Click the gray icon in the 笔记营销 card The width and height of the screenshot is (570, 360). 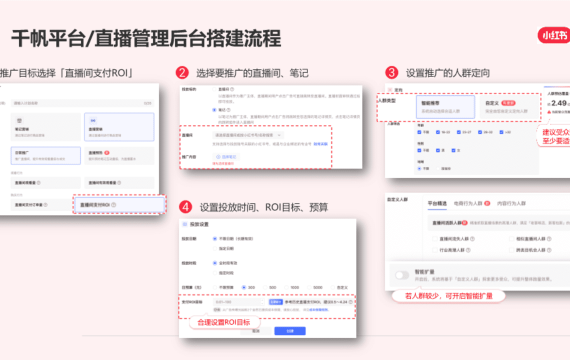tap(20, 120)
